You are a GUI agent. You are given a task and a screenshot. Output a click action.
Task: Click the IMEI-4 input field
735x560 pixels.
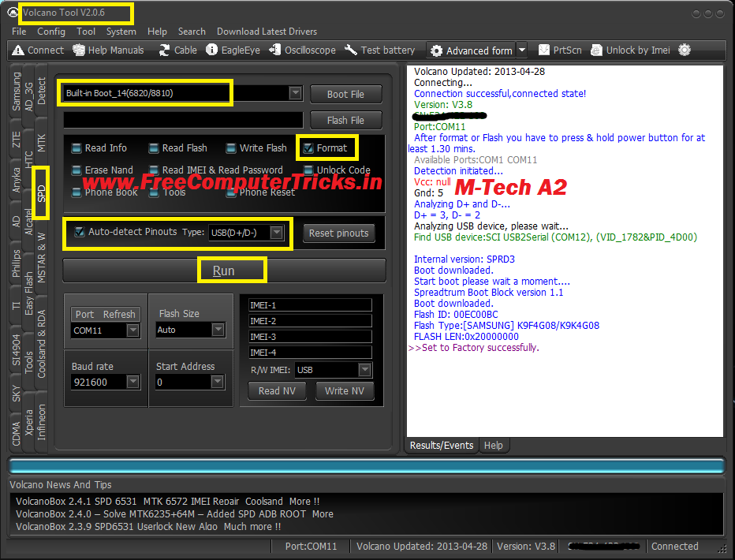[x=310, y=353]
